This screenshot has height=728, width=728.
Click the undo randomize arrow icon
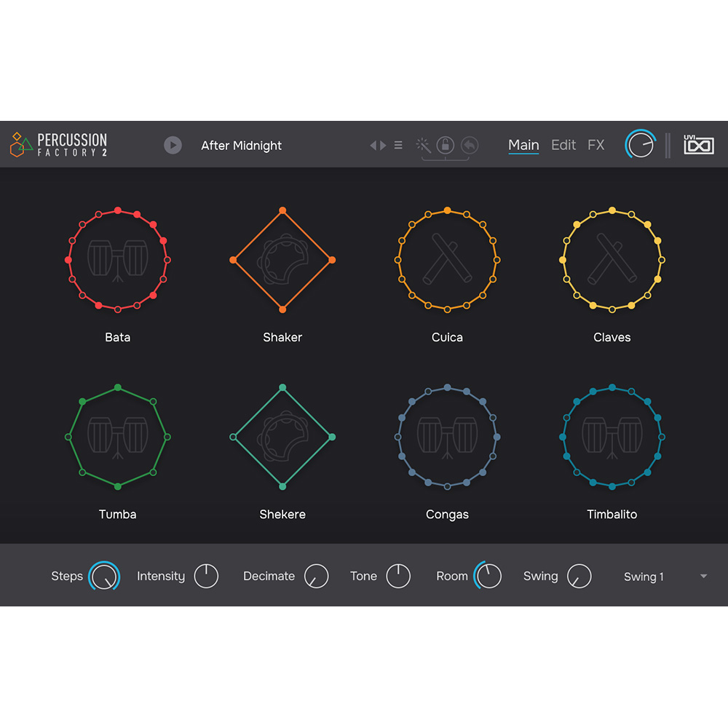pyautogui.click(x=470, y=146)
